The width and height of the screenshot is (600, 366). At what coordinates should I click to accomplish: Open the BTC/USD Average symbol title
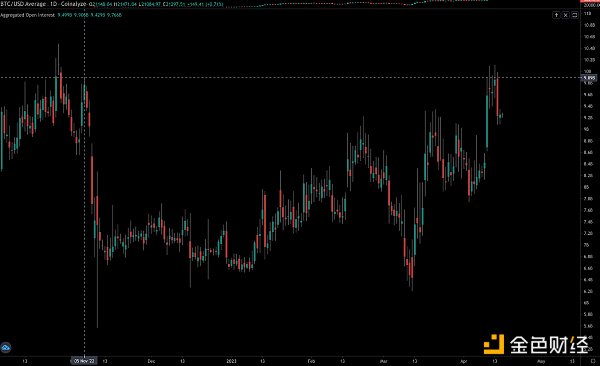pyautogui.click(x=23, y=4)
